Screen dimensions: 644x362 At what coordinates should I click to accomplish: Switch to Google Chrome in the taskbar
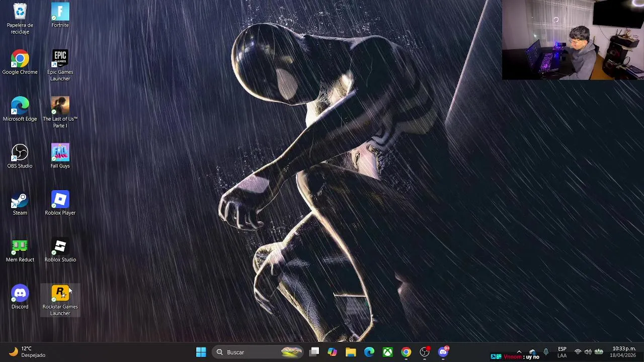tap(406, 352)
